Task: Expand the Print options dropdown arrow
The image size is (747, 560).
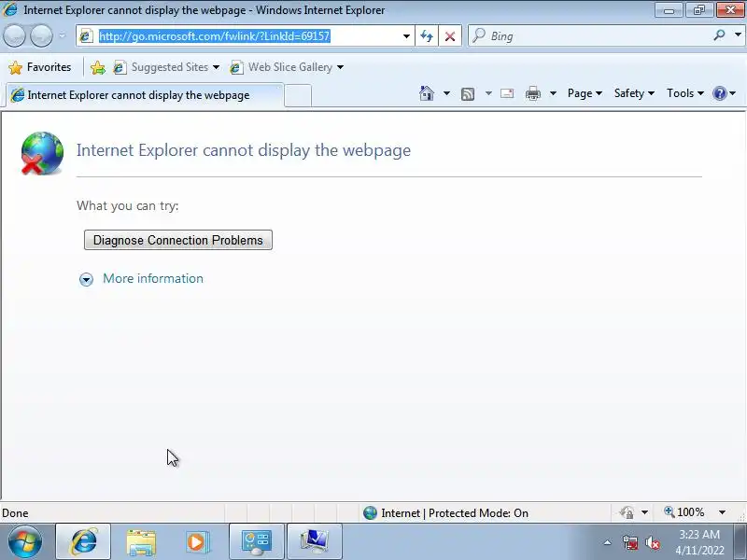Action: pyautogui.click(x=553, y=93)
